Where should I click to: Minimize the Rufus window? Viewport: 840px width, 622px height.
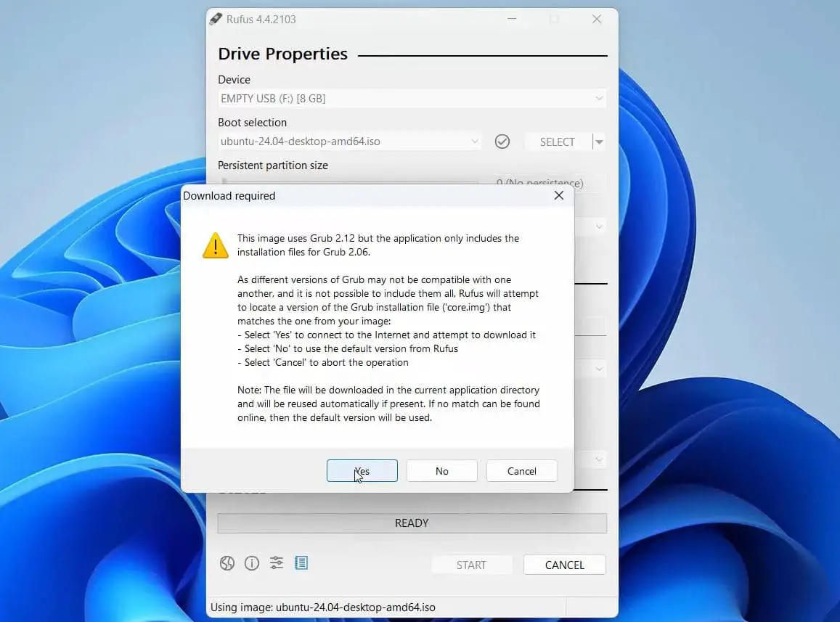[512, 20]
